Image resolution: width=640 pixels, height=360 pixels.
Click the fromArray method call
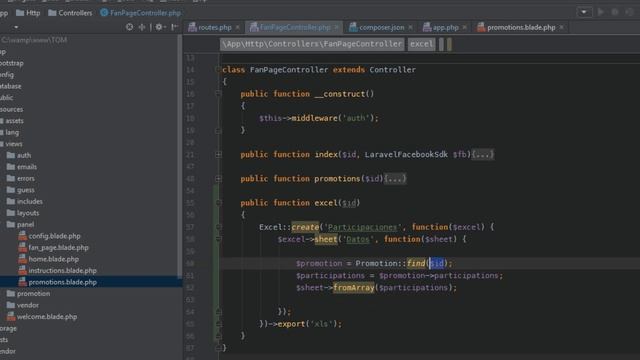pos(353,287)
